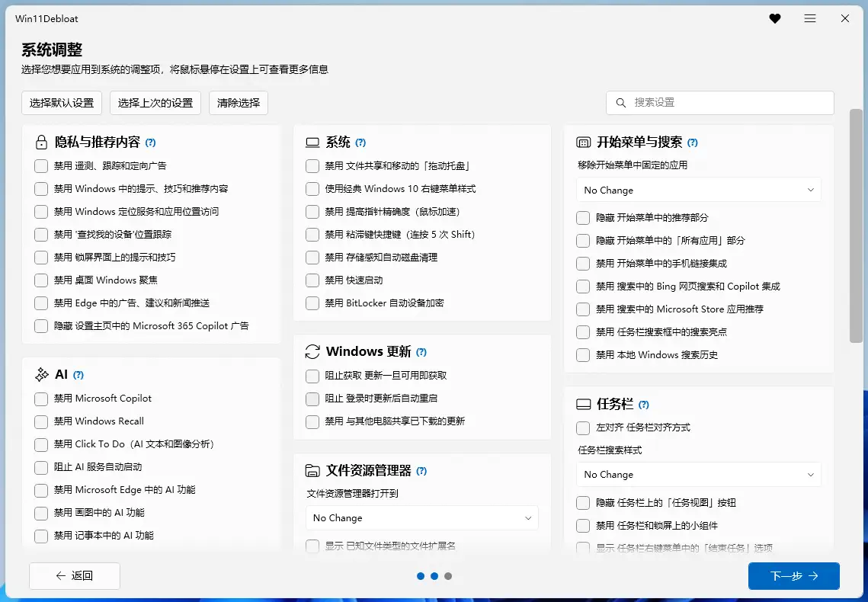Viewport: 868px width, 602px height.
Task: Open 移除开始菜单中固定的应用 dropdown
Action: pyautogui.click(x=699, y=190)
